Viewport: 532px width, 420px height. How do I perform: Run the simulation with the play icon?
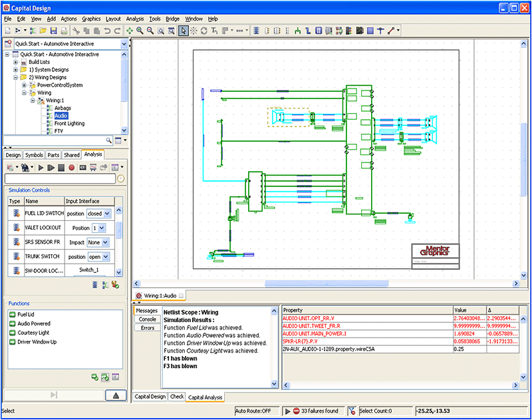[x=41, y=167]
